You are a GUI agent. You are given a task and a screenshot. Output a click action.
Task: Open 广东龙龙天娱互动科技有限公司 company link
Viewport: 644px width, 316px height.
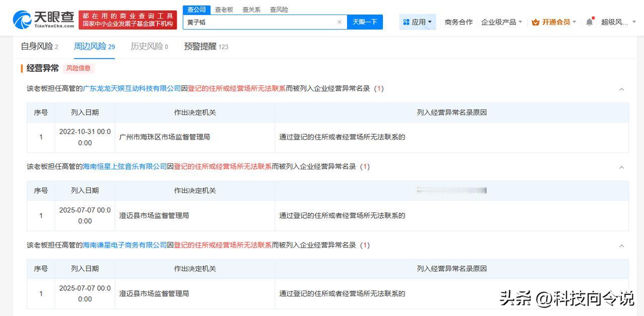pos(132,88)
